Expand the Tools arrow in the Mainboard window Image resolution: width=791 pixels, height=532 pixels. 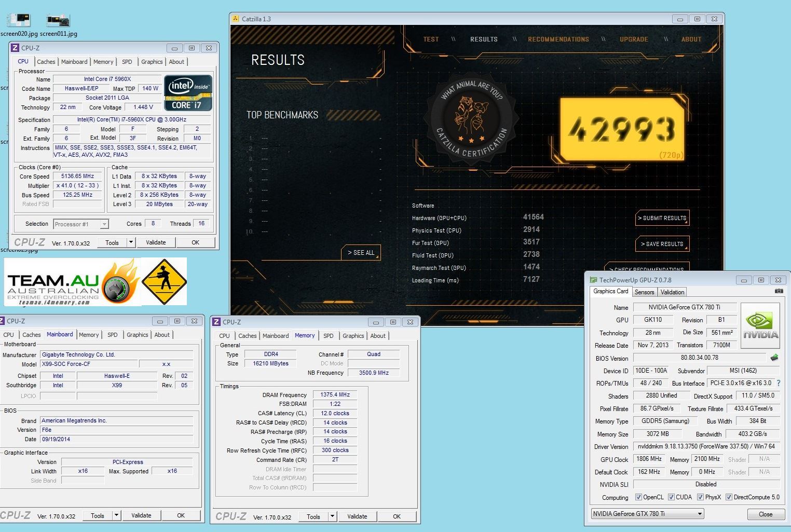(x=116, y=515)
